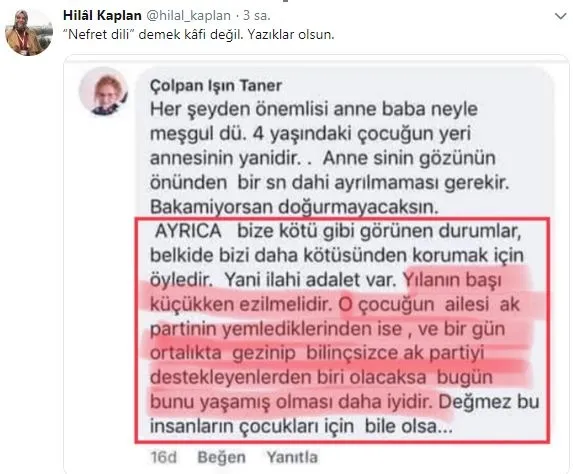573x474 pixels.
Task: Click the line meşgul dü. 4 yaşındaki
Action: click(x=310, y=134)
